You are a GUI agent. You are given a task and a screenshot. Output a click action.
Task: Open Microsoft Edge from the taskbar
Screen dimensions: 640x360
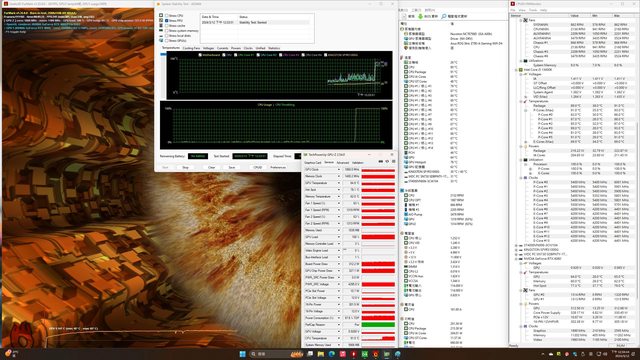coord(331,354)
